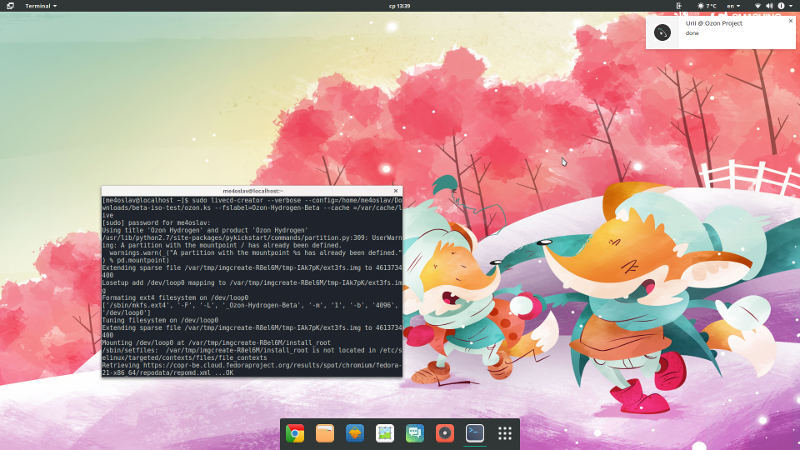Screen dimensions: 800x450
Task: Open the chat messenger dock icon
Action: 415,433
